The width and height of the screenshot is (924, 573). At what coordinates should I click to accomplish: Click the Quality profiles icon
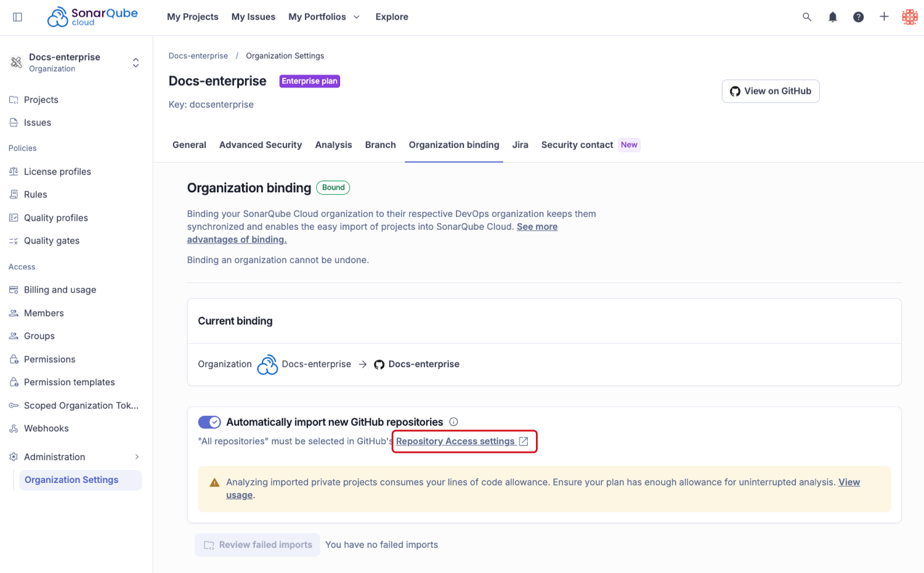14,217
